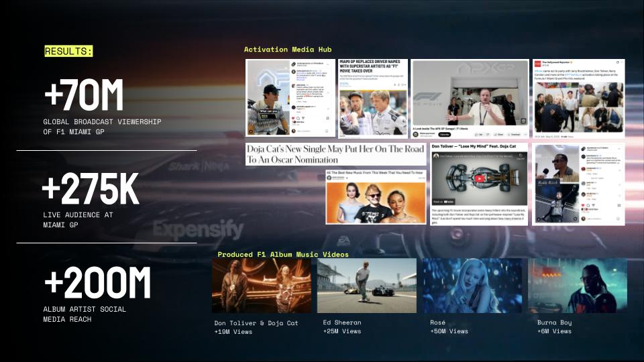Click "ALBUM ARTIST SOCIAL MEDIA REACH" caption
The height and width of the screenshot is (362, 644).
click(85, 314)
